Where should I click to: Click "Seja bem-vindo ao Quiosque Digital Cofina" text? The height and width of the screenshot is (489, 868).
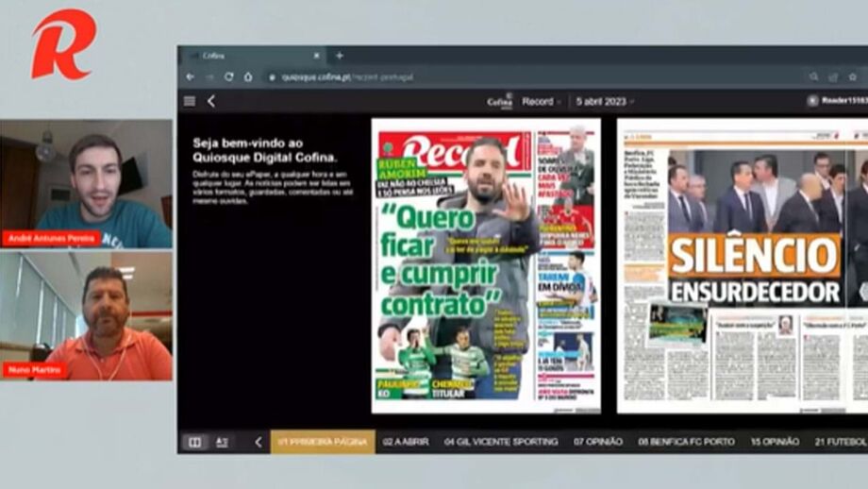coord(264,150)
